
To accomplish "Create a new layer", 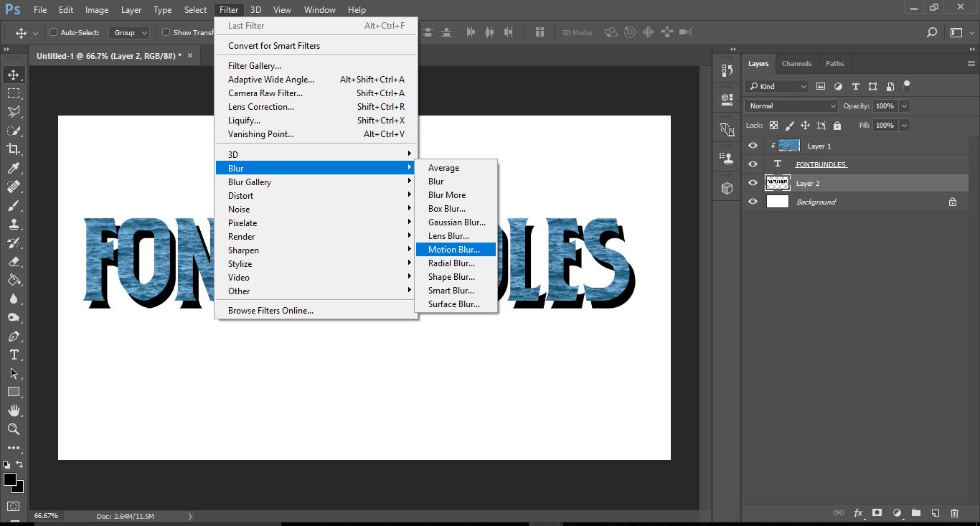I will [936, 513].
